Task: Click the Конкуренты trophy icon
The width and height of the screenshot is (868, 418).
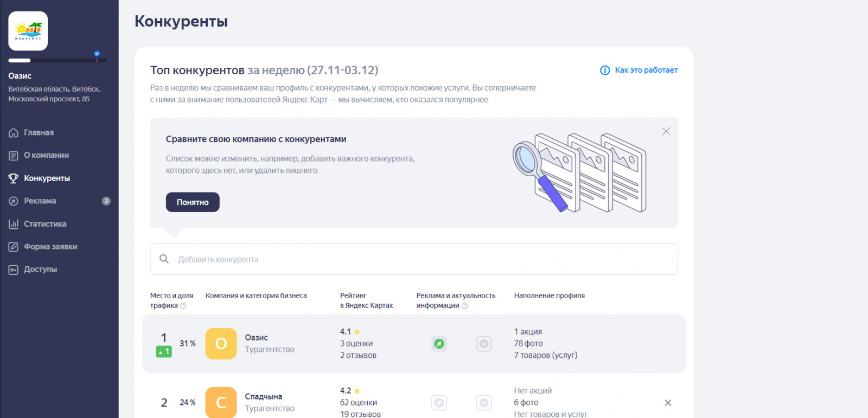Action: 14,178
